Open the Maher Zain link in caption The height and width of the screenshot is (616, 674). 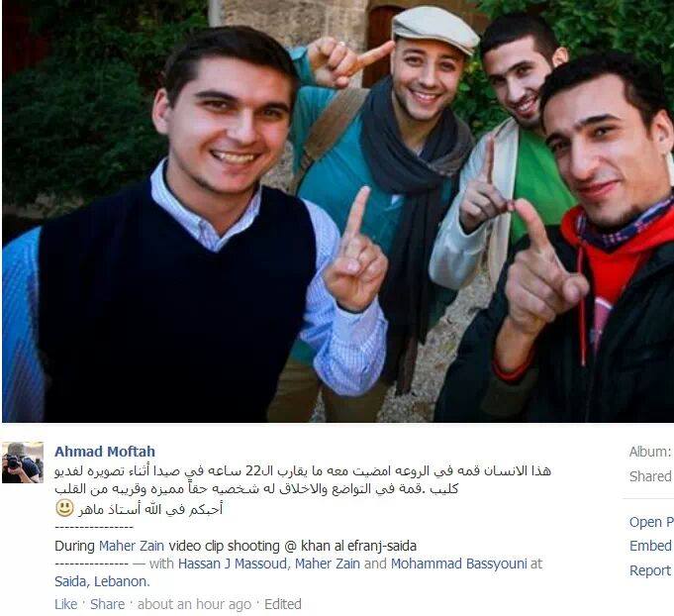tap(132, 546)
